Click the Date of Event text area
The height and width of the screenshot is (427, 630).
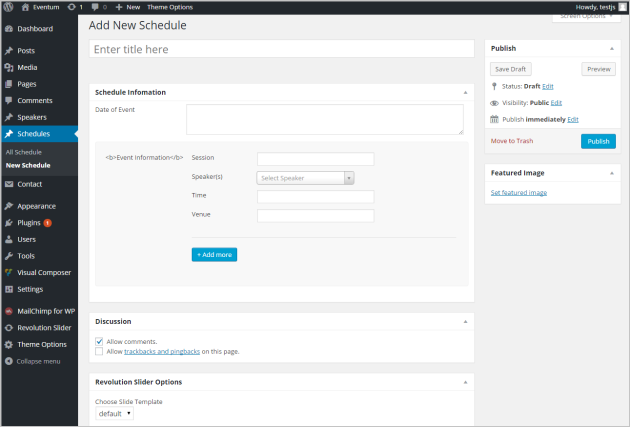(x=325, y=119)
